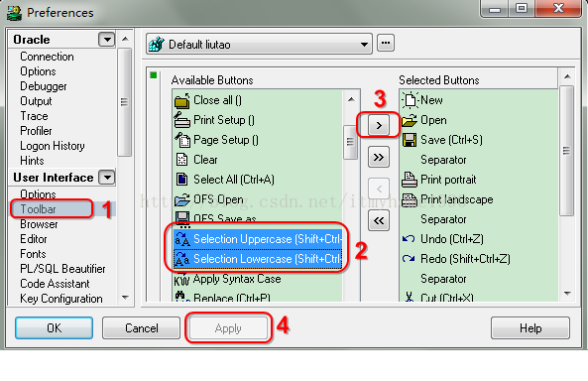Click the Selection Uppercase icon
588x381 pixels.
(x=182, y=239)
